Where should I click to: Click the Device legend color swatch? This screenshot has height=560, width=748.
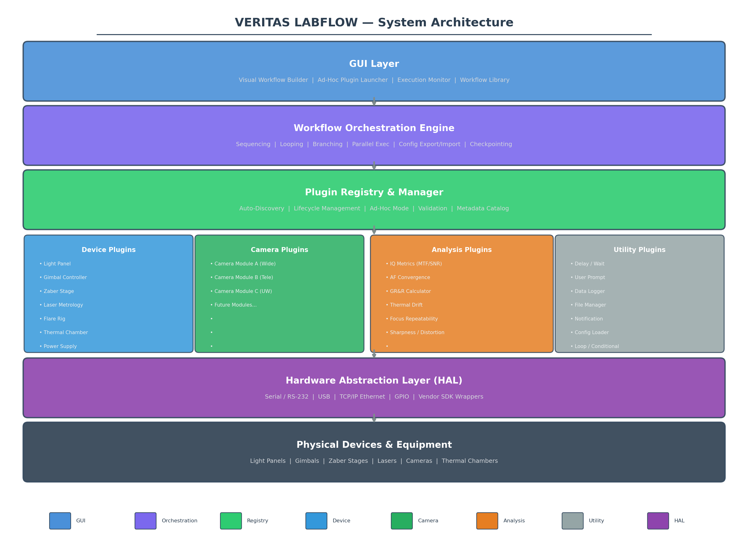316,520
